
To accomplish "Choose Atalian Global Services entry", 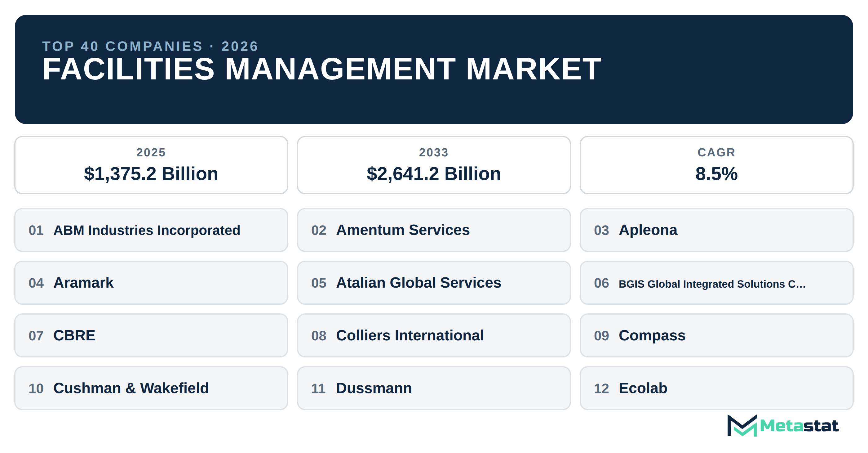I will click(434, 283).
